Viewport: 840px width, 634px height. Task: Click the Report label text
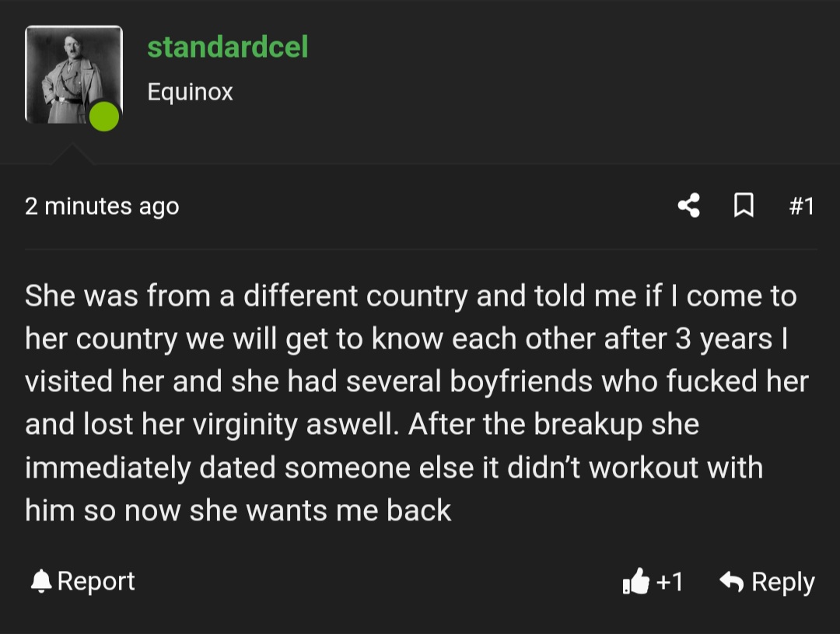click(96, 581)
